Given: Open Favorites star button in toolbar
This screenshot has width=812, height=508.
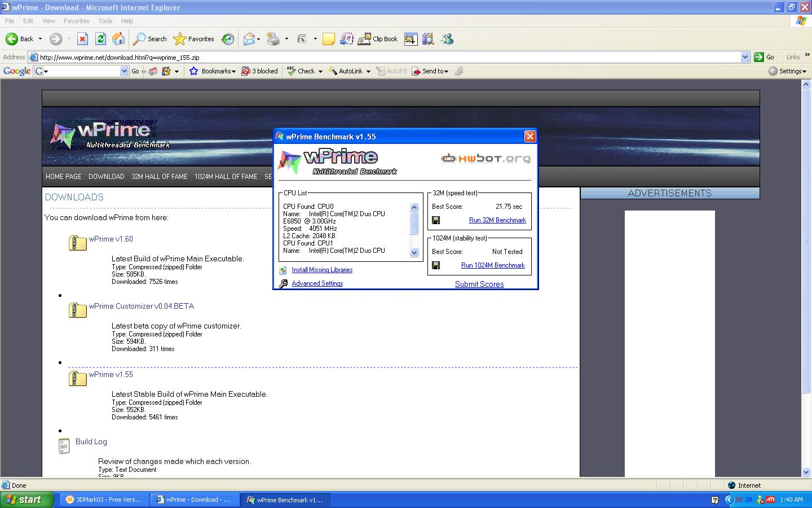Looking at the screenshot, I should pyautogui.click(x=194, y=39).
